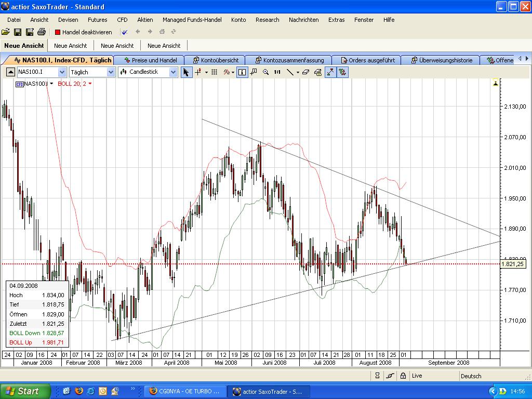Click the printer icon in the toolbar
The image size is (532, 399).
[42, 32]
